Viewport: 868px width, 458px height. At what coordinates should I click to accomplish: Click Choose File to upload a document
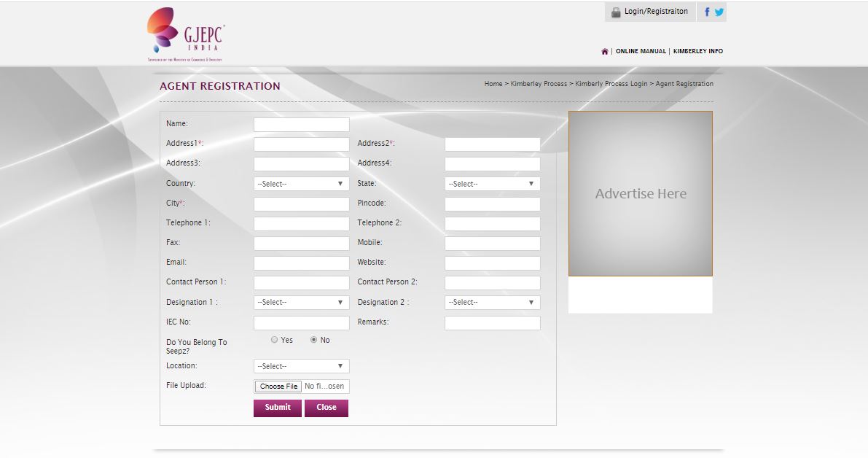(278, 386)
